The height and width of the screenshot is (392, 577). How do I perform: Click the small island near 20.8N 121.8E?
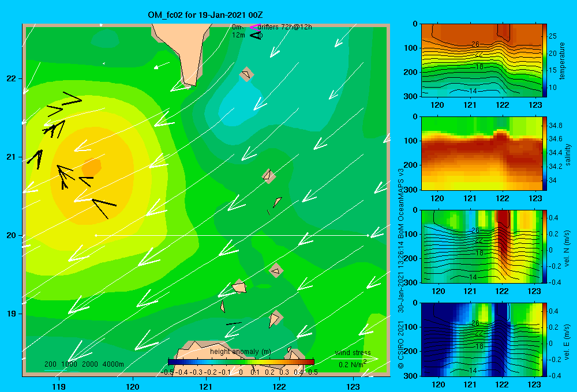point(269,175)
